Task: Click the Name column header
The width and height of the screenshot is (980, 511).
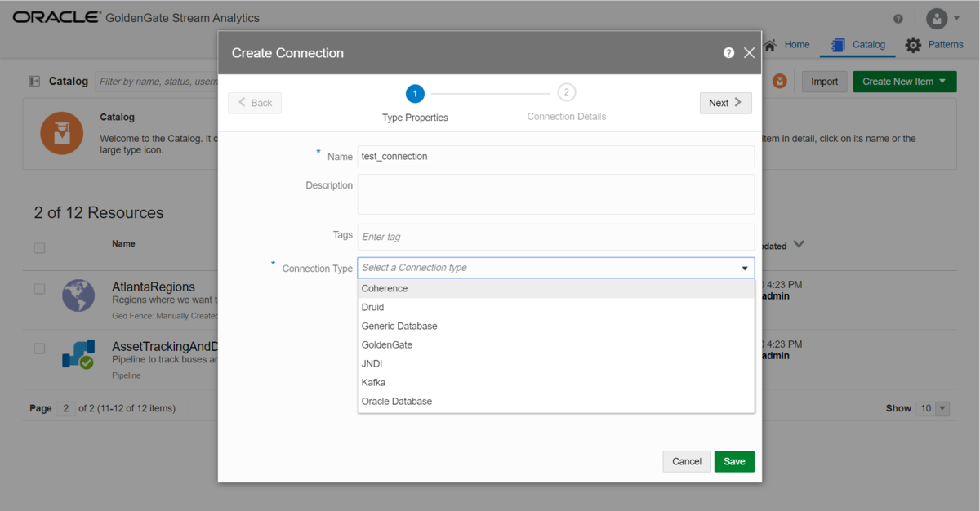Action: pos(123,244)
